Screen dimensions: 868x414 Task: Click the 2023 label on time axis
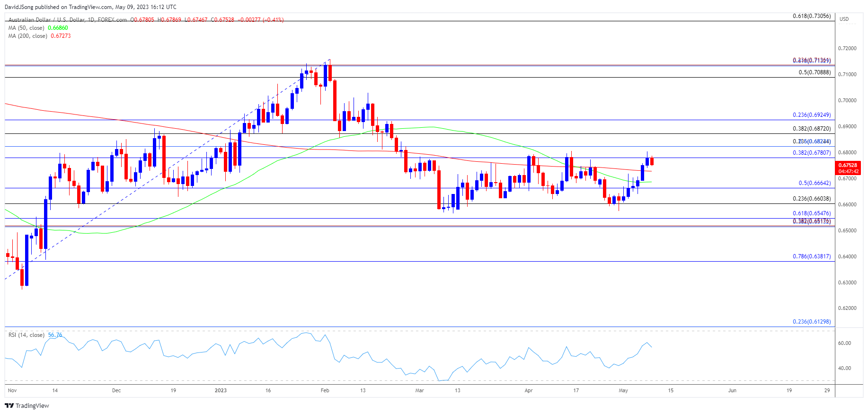[221, 390]
